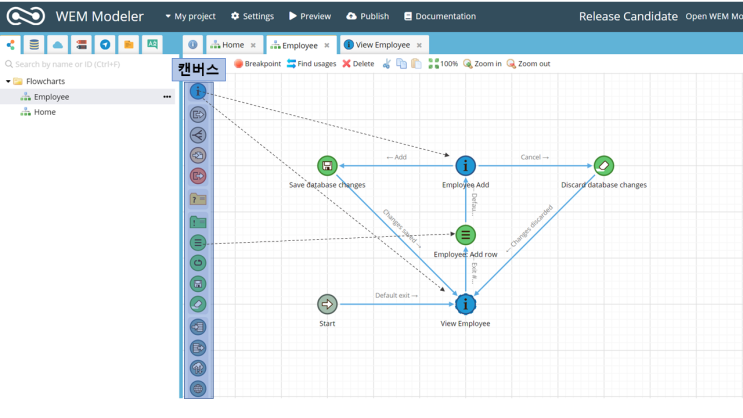
Task: Open the My project dropdown menu
Action: (x=190, y=16)
